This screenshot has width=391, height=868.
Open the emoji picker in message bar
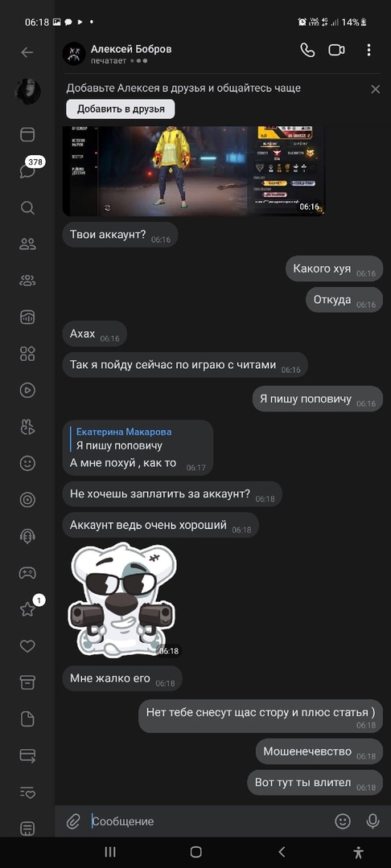(x=343, y=821)
